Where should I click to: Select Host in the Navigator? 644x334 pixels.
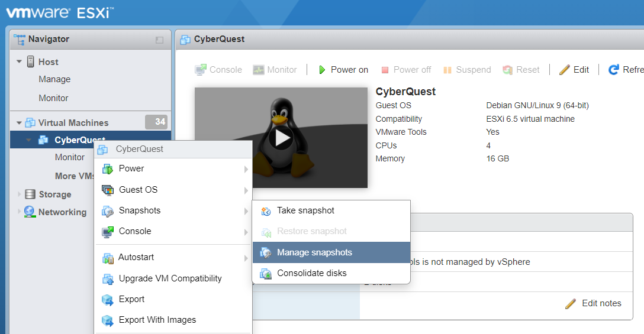[49, 62]
